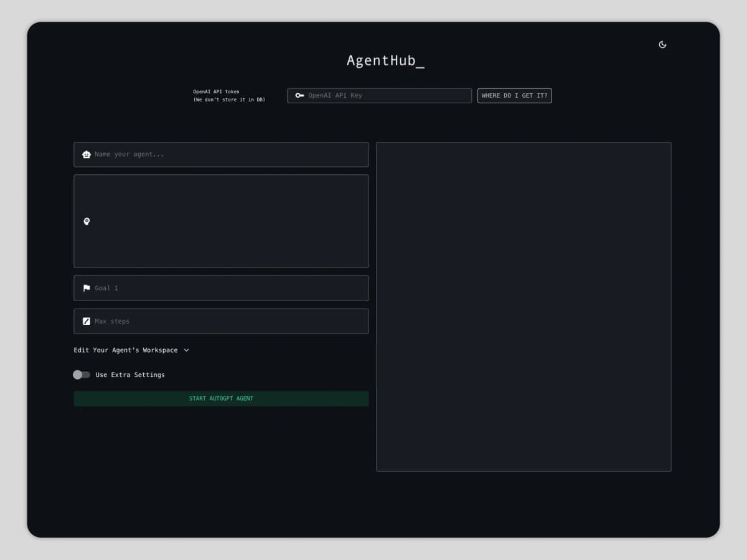Click the WHERE DO I GET IT? button
This screenshot has height=560, width=747.
[514, 96]
